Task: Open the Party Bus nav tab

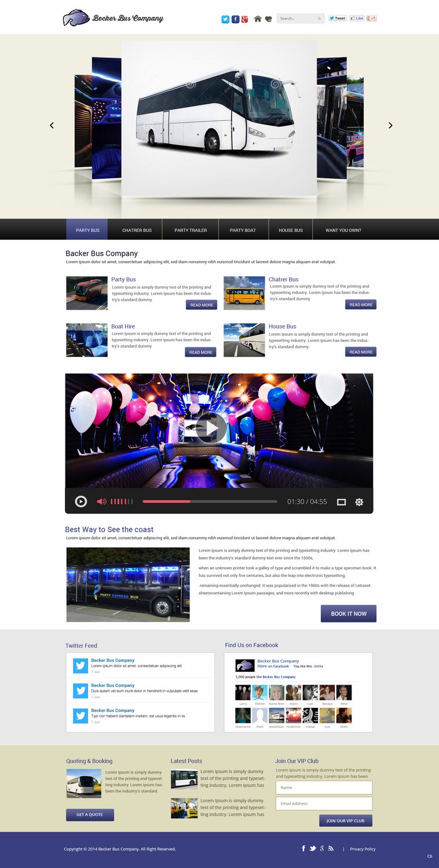Action: pyautogui.click(x=87, y=230)
